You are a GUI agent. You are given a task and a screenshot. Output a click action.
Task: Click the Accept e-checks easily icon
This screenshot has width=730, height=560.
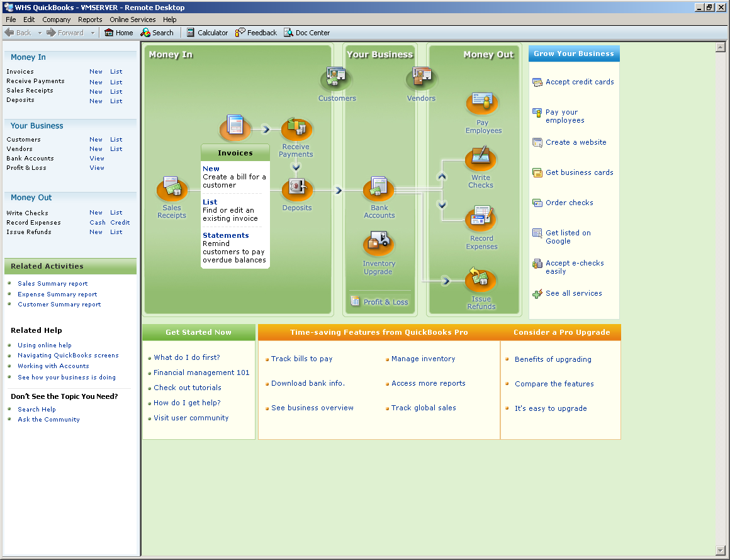(537, 264)
